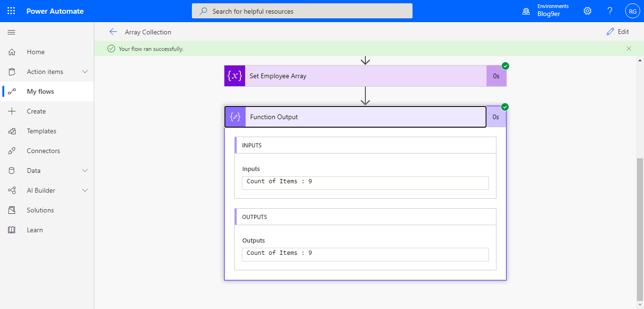
Task: Expand the AI Builder chevron
Action: [x=85, y=190]
